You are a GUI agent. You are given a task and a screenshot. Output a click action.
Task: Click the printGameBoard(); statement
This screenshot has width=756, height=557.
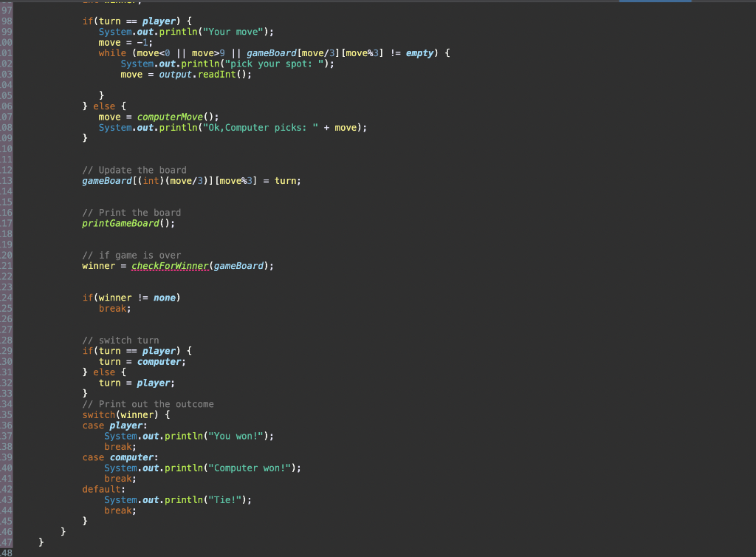tap(128, 223)
